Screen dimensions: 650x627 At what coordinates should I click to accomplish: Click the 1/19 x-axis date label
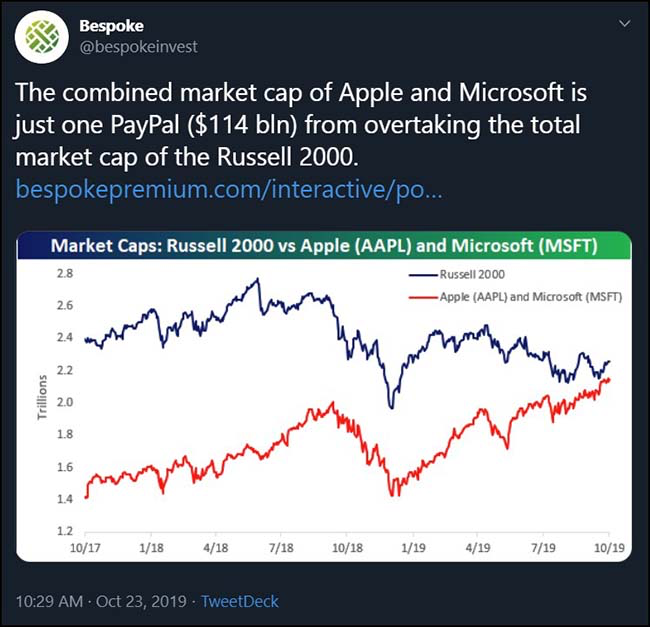pos(413,547)
